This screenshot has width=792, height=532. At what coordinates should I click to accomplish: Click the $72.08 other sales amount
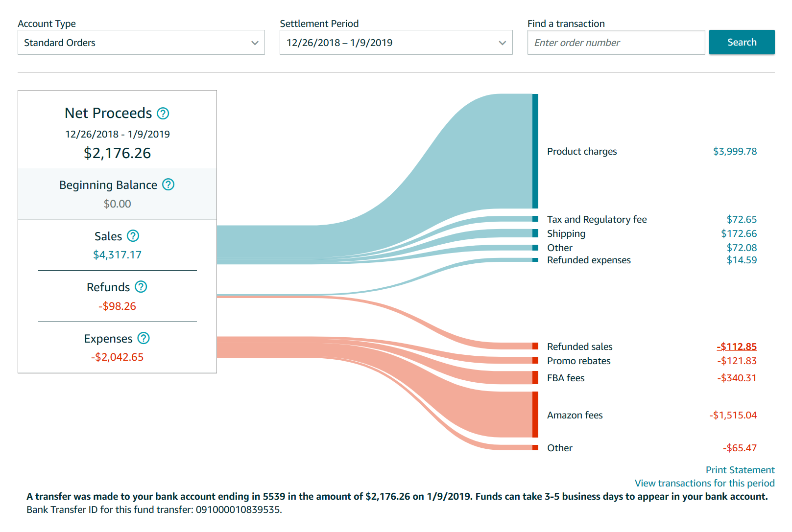pos(742,248)
